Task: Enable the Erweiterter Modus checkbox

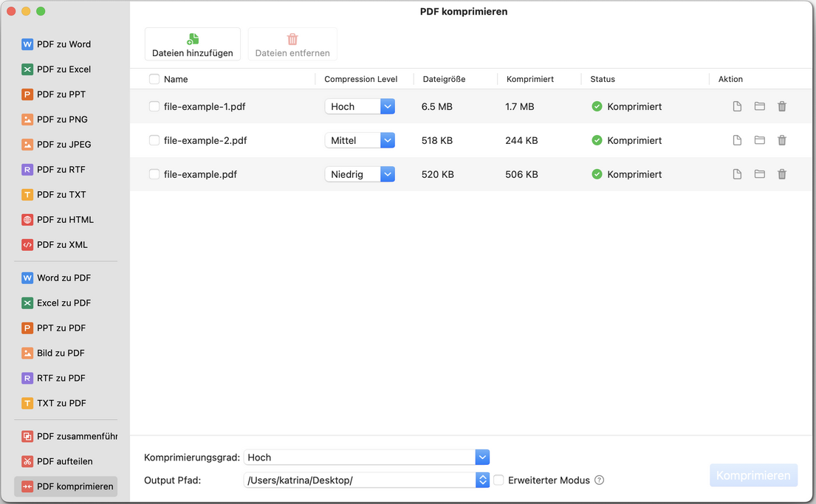Action: (499, 480)
